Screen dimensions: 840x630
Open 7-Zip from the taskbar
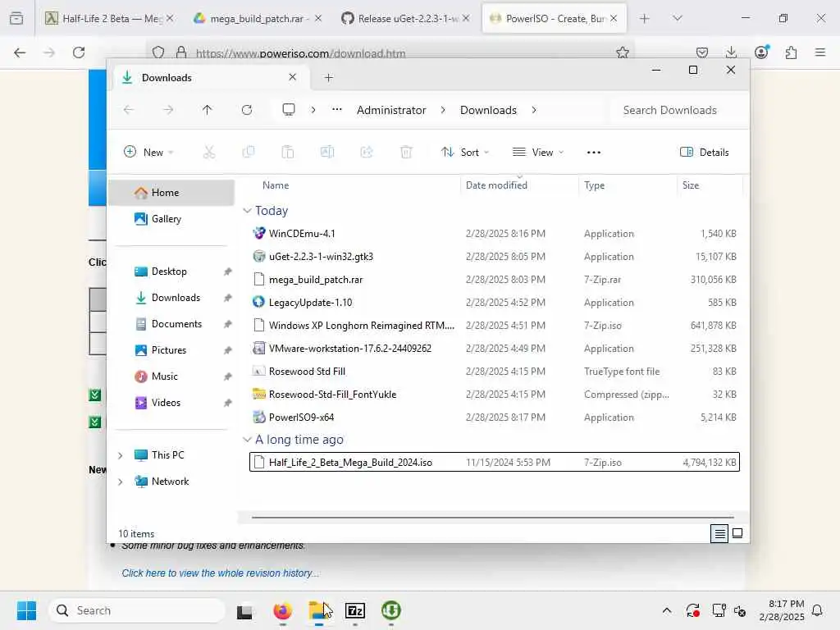[355, 610]
